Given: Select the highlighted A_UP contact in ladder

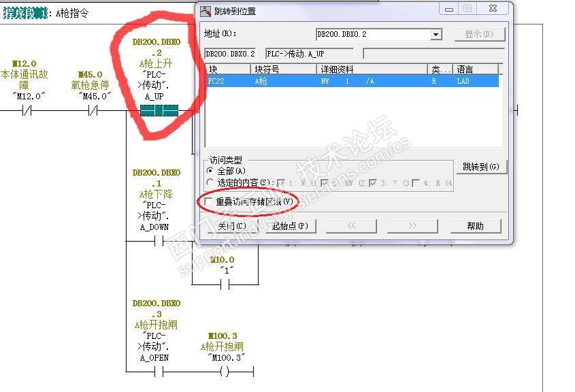Looking at the screenshot, I should 159,110.
